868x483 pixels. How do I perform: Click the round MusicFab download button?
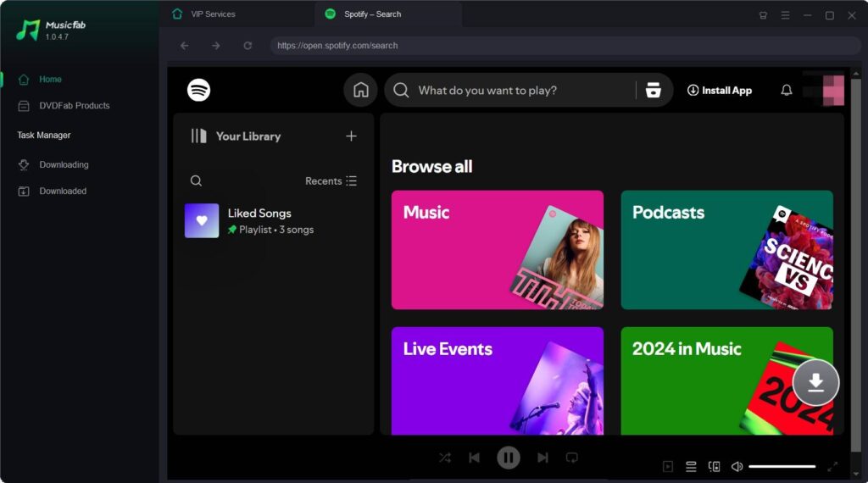tap(815, 382)
